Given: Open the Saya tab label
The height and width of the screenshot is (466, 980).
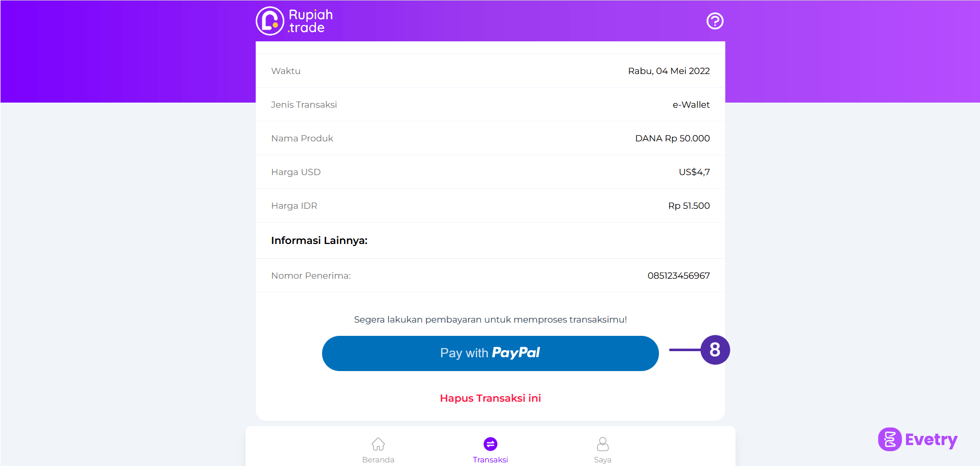Looking at the screenshot, I should [603, 459].
